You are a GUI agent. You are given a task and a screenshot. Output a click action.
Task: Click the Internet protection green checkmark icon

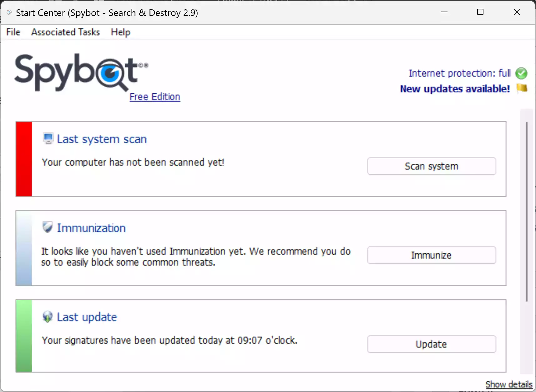click(521, 73)
